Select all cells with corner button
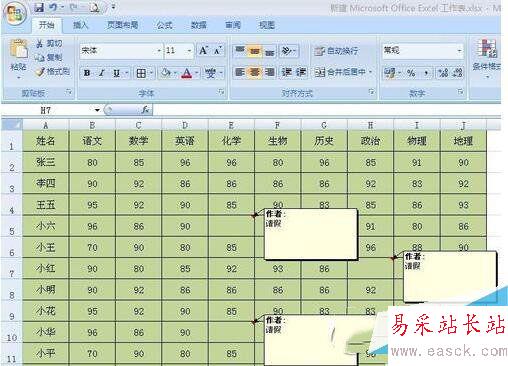Viewport: 508px width, 366px height. (12, 125)
